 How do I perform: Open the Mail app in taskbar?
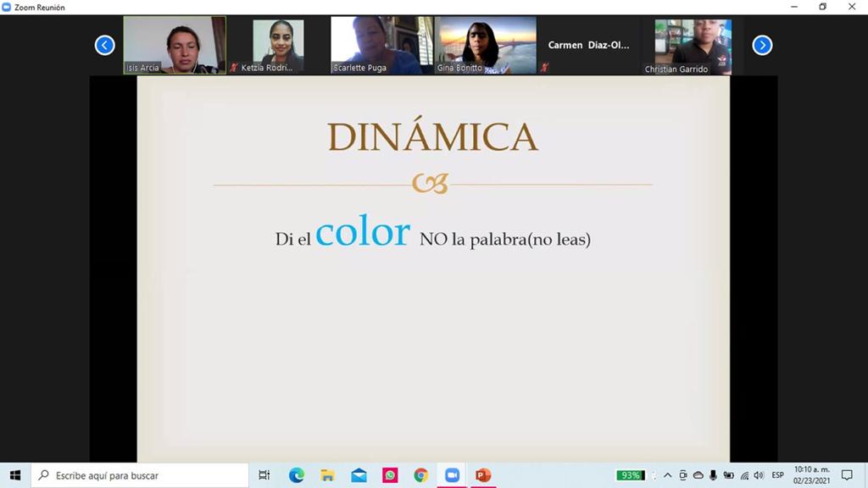[359, 475]
